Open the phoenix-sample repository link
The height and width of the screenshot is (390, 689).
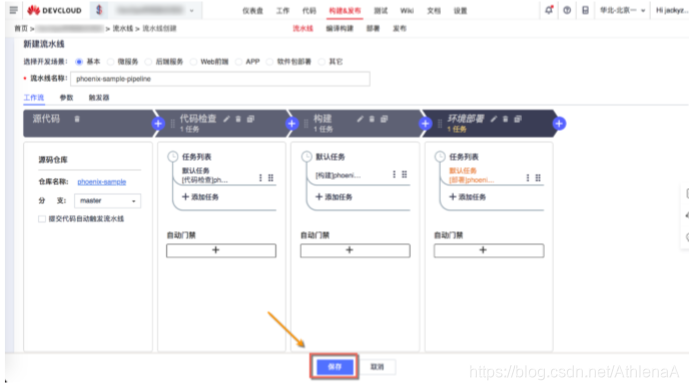click(102, 182)
